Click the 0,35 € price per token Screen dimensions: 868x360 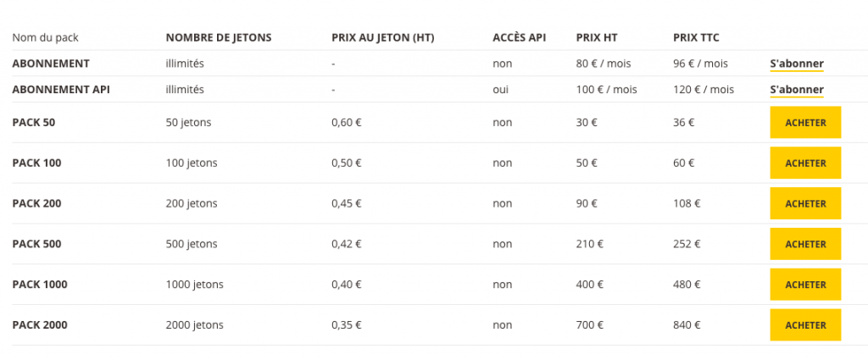pos(347,325)
